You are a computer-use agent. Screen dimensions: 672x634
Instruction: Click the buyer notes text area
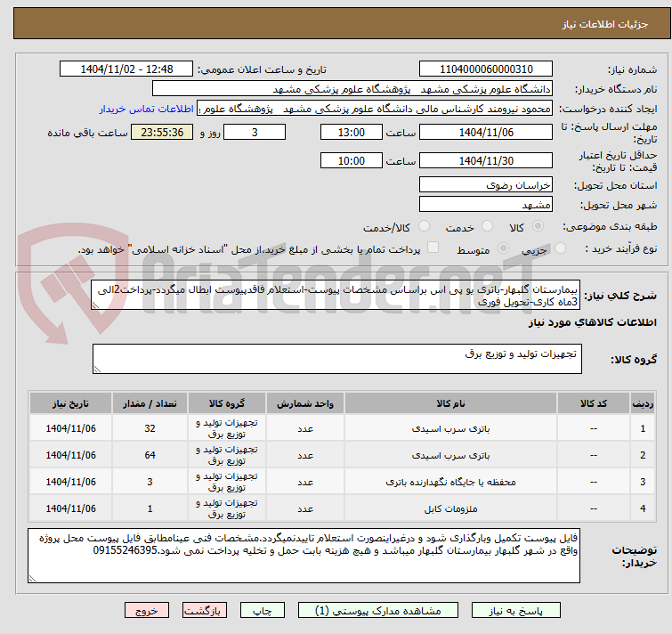click(x=304, y=556)
